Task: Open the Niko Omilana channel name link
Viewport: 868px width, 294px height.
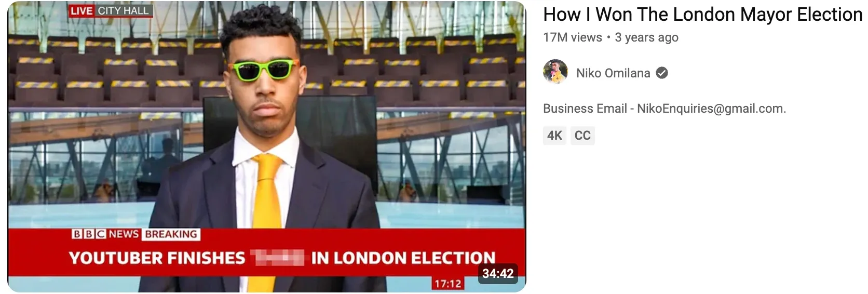Action: click(x=613, y=73)
